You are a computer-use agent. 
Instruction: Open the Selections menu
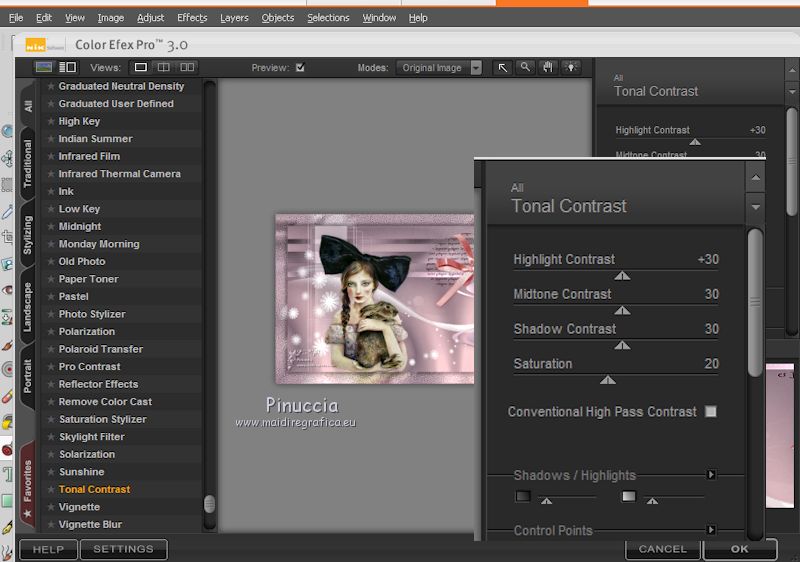328,18
